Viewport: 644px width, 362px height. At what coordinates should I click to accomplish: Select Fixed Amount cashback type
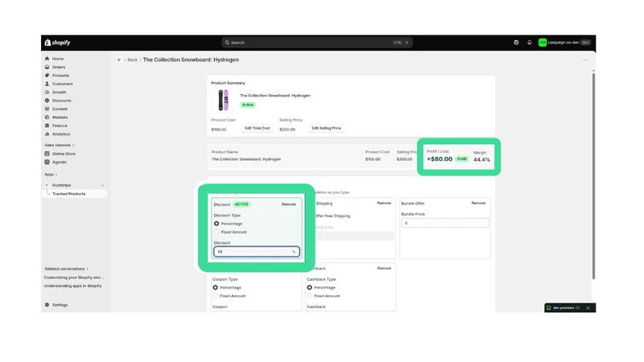pos(309,296)
